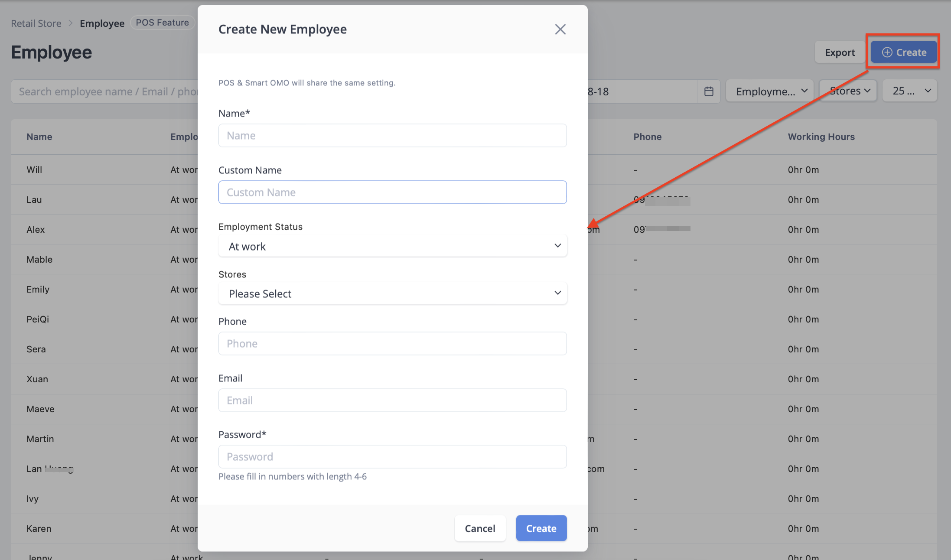This screenshot has width=951, height=560.
Task: Click the Employee breadcrumb
Action: (x=102, y=23)
